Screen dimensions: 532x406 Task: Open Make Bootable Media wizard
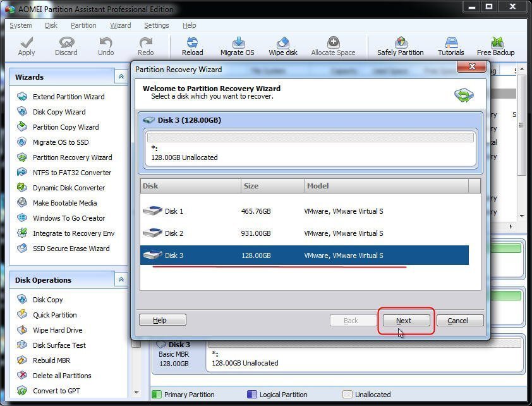[57, 203]
